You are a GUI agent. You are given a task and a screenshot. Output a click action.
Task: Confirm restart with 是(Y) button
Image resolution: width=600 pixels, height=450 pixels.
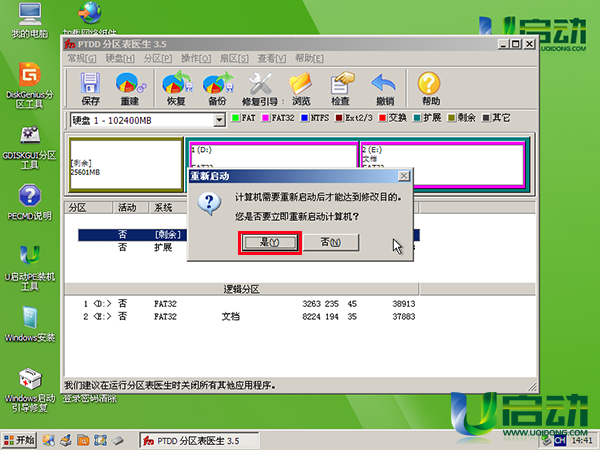[270, 242]
